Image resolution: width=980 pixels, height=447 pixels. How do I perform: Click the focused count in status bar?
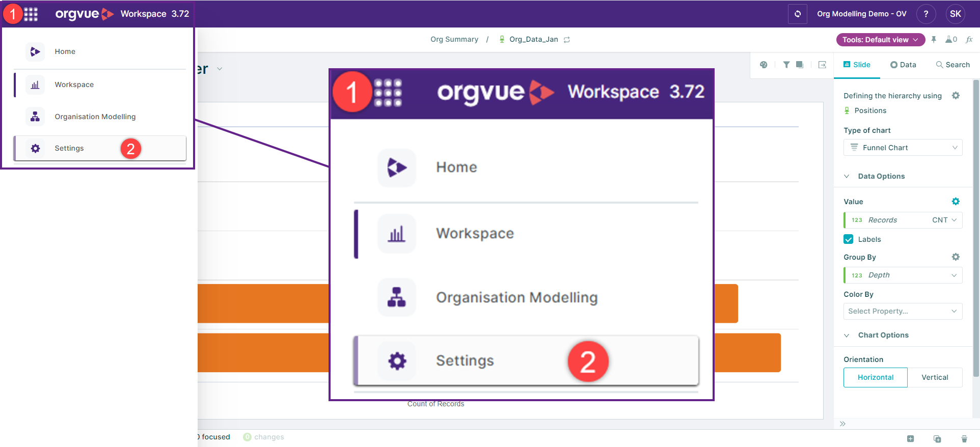tap(214, 437)
